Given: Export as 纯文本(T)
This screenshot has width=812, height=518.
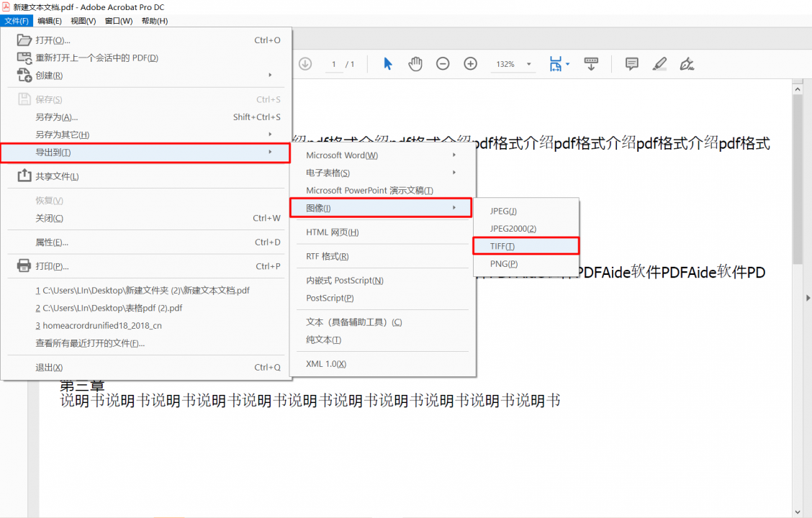Looking at the screenshot, I should coord(382,340).
